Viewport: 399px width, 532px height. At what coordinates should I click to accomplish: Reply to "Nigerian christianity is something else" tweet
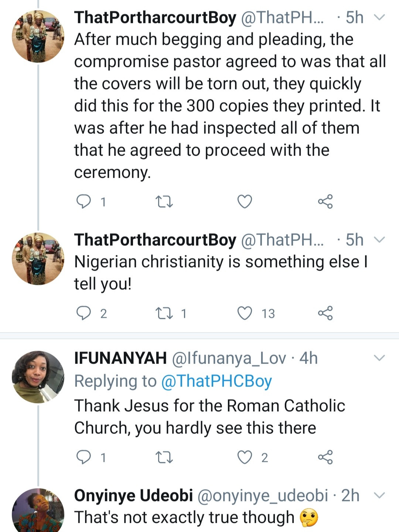coord(83,313)
